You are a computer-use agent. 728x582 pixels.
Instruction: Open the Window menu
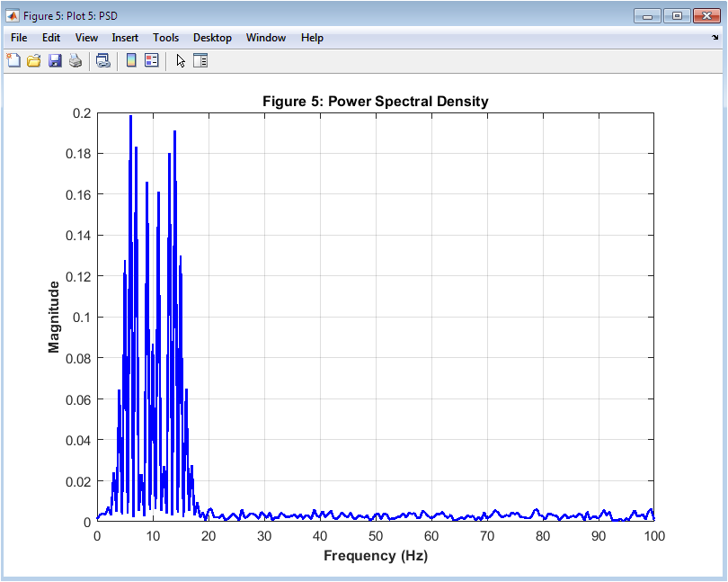(x=265, y=38)
